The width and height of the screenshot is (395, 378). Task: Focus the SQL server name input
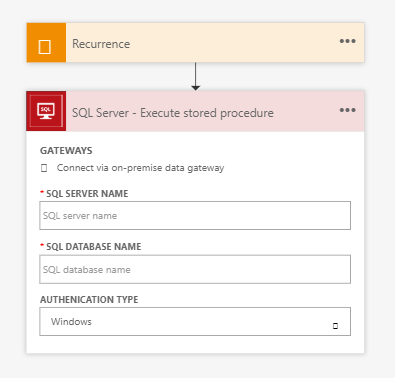click(x=195, y=216)
